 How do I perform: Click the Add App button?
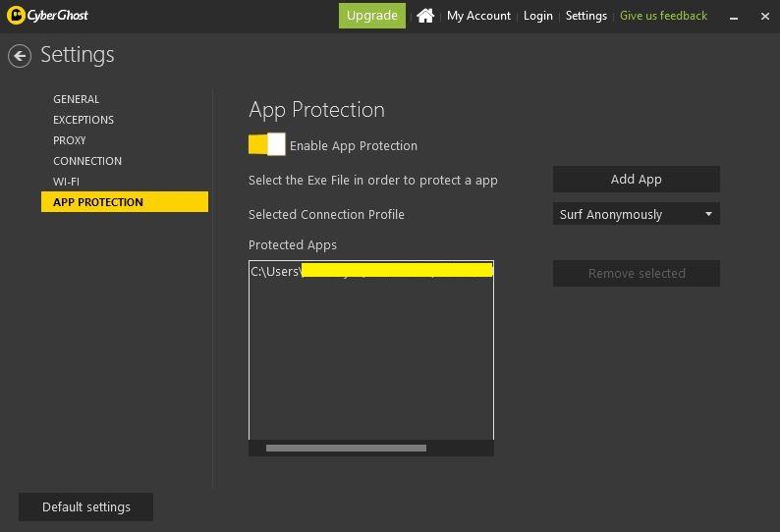pyautogui.click(x=637, y=179)
